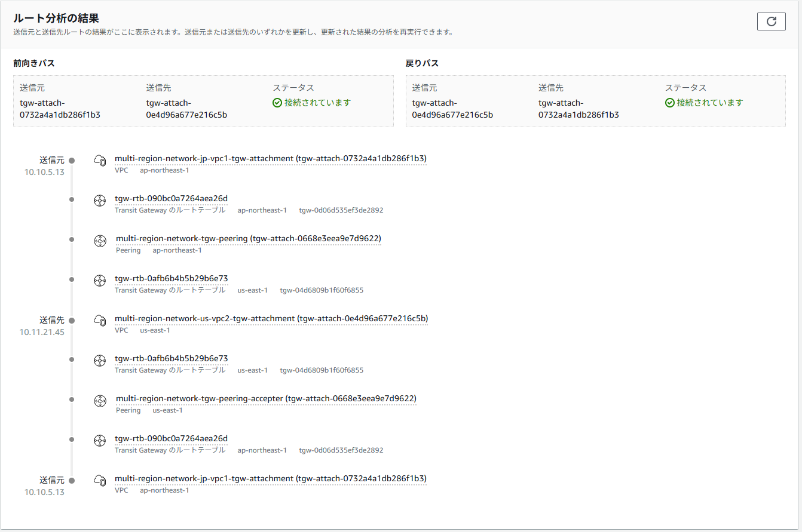The width and height of the screenshot is (802, 532).
Task: Select the destination IP text 10.11.21.45
Action: click(x=42, y=332)
